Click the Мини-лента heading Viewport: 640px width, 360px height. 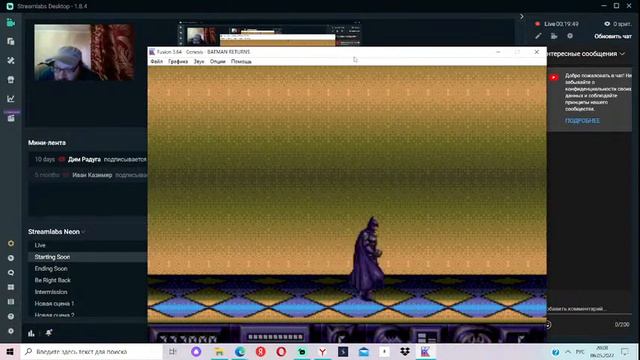47,142
